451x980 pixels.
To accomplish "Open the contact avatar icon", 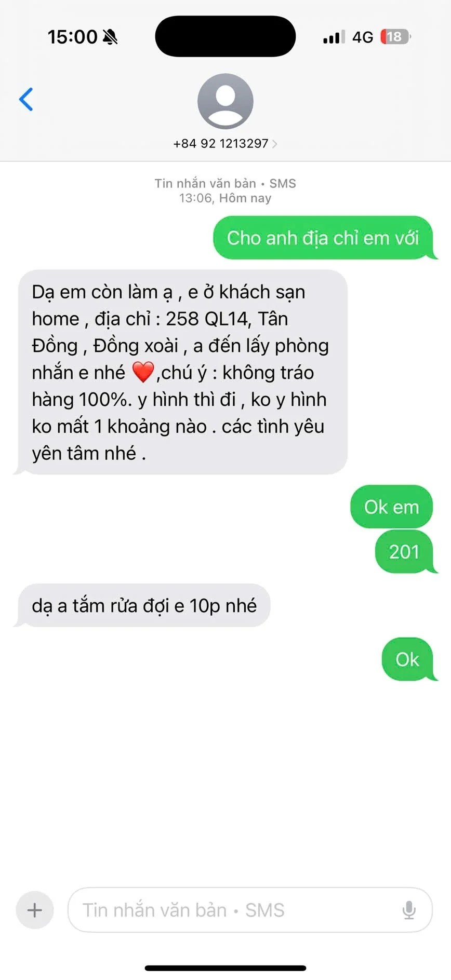I will click(x=225, y=101).
